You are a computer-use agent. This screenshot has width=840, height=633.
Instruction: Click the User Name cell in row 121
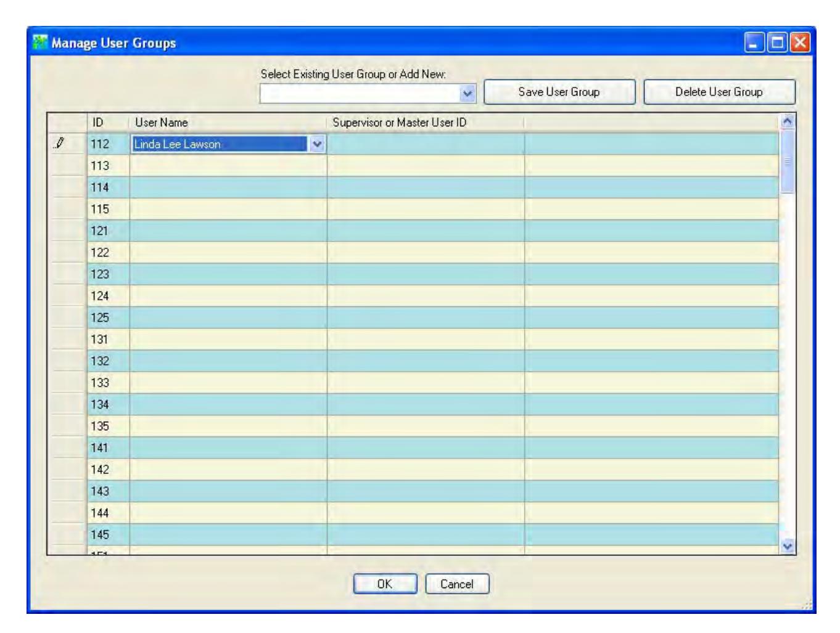coord(228,231)
